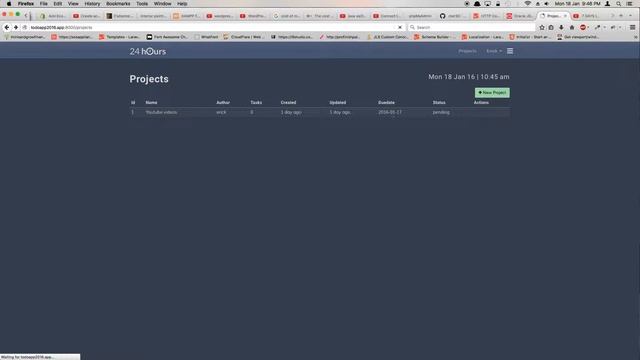
Task: Stop loading with the X button
Action: pos(400,27)
